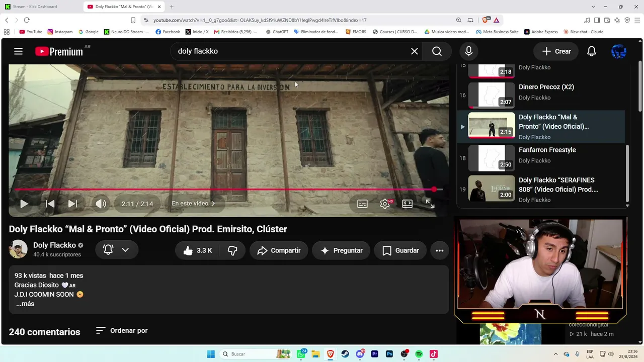Open more actions three-dot menu
644x362 pixels.
tap(440, 250)
